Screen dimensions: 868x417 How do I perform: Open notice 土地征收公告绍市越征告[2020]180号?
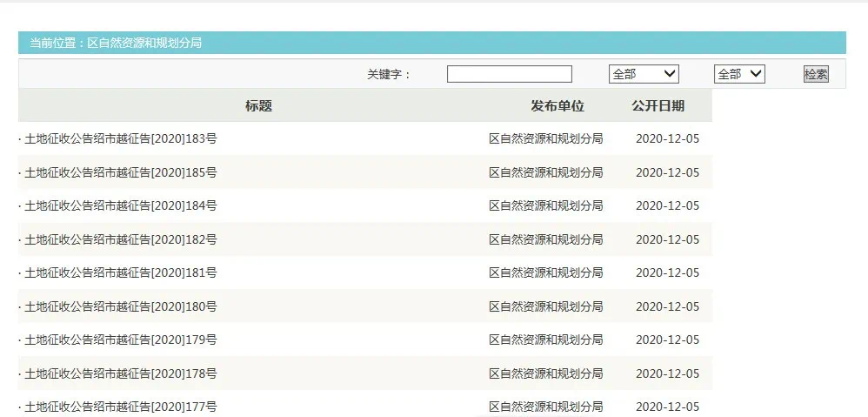(x=121, y=306)
